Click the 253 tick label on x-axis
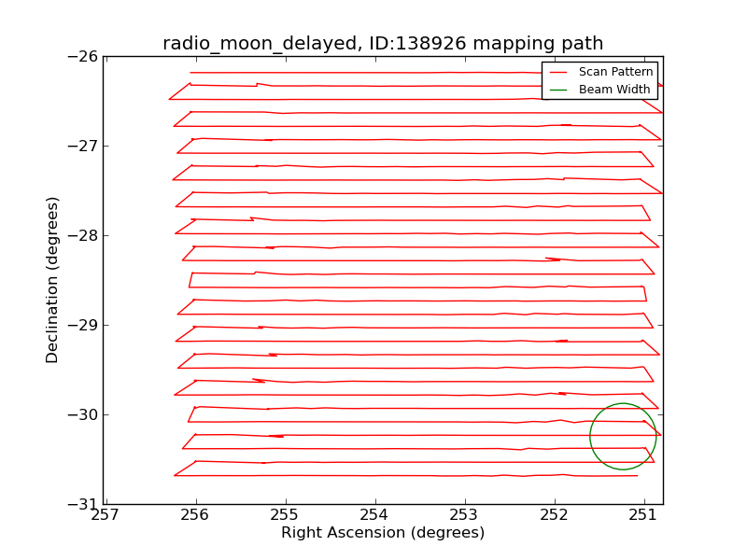The image size is (747, 560). (464, 515)
